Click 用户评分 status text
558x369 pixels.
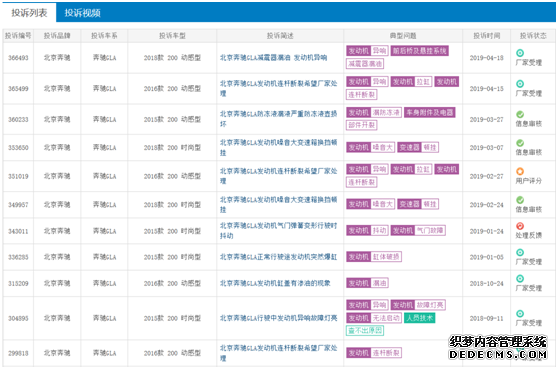click(529, 181)
